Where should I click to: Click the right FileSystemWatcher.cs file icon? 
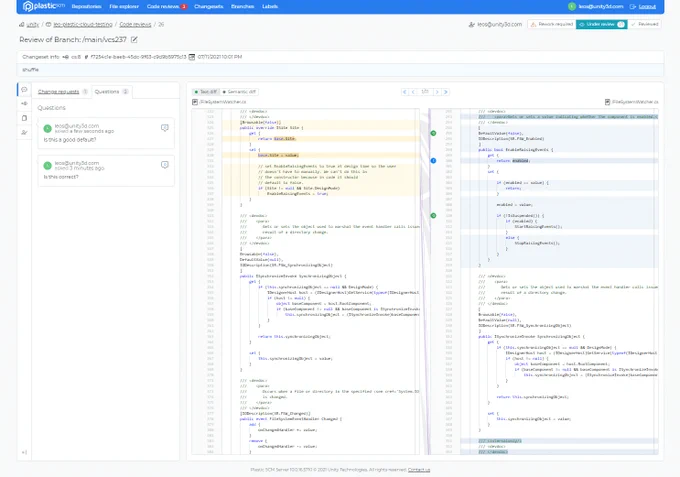point(608,102)
